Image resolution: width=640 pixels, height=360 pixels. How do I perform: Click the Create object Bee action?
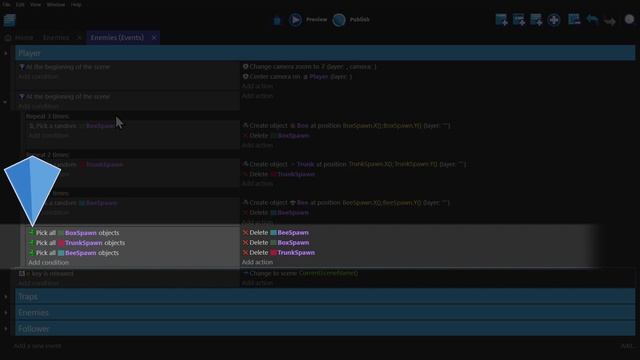point(346,202)
